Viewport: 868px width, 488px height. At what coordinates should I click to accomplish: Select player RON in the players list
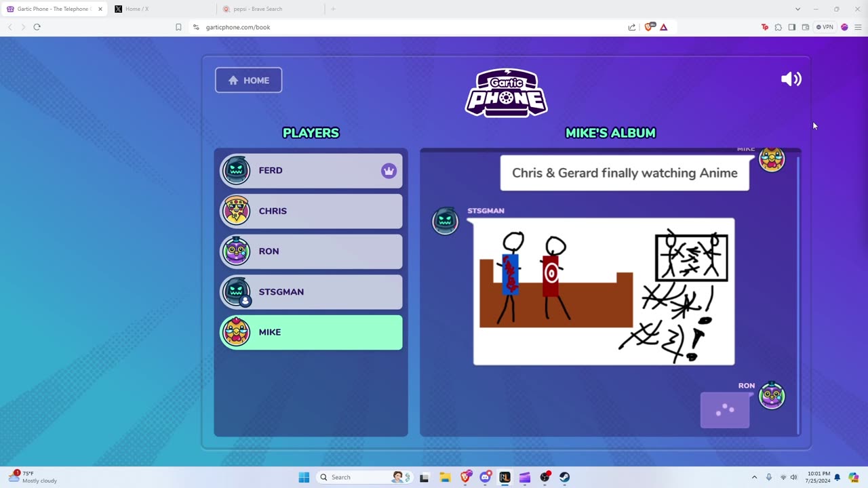[311, 251]
